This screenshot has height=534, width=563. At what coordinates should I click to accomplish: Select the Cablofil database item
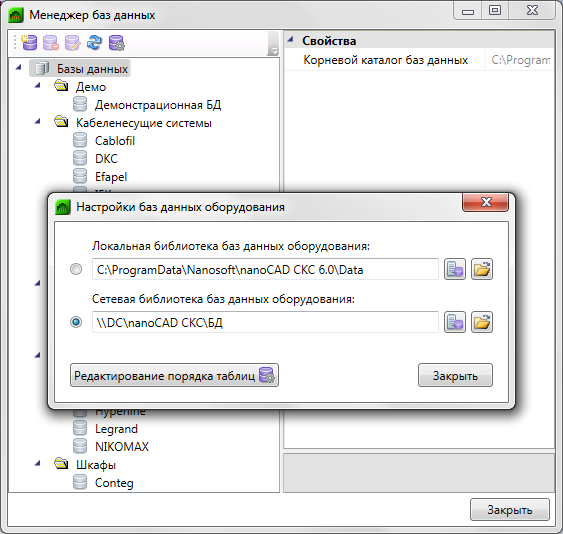(115, 141)
